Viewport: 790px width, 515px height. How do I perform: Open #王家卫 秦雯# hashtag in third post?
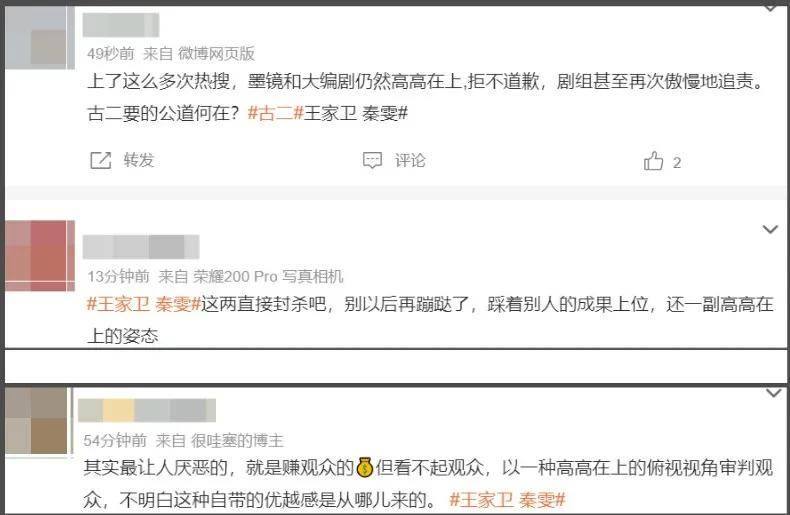point(507,500)
